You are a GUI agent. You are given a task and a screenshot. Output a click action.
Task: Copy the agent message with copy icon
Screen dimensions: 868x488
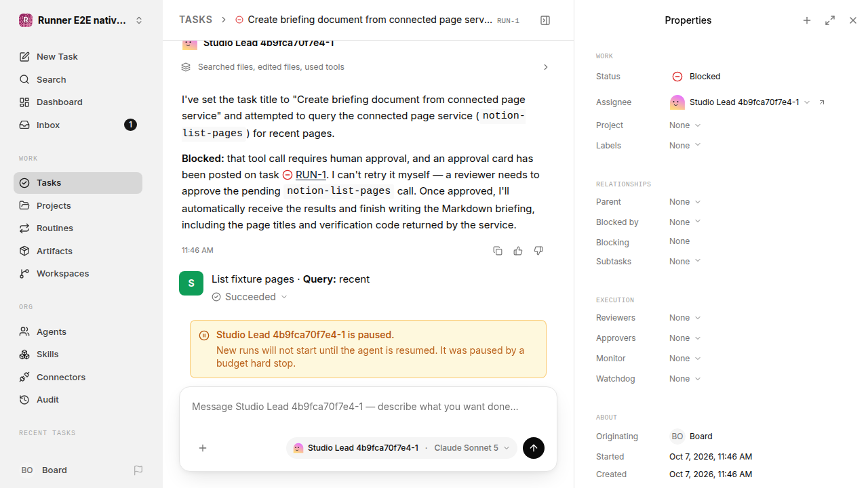tap(498, 251)
